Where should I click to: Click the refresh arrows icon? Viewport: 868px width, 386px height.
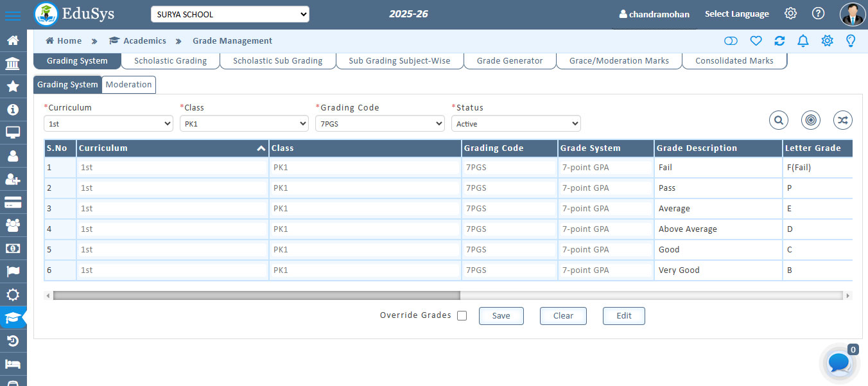tap(779, 41)
